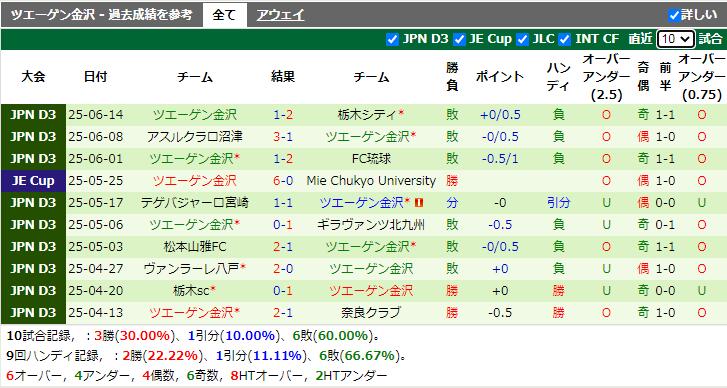The height and width of the screenshot is (388, 727).
Task: Click the 1-2 result against FC琉球
Action: [283, 159]
